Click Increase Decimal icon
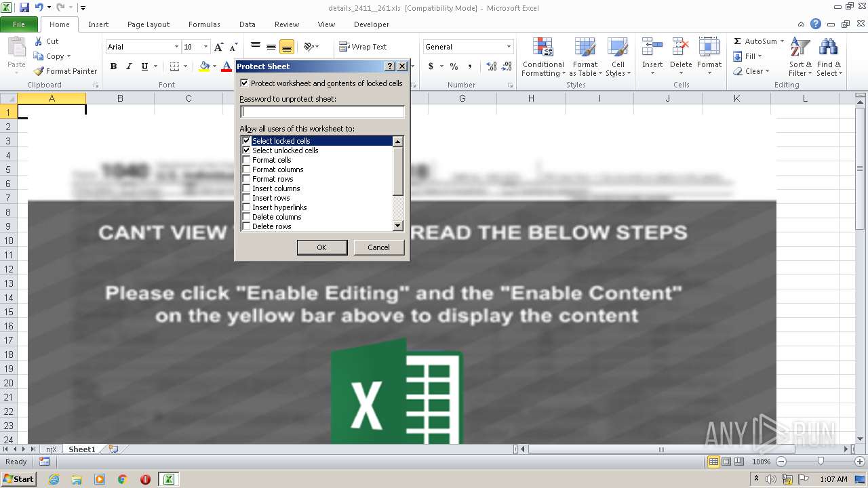Screen dimensions: 868x488 491,66
